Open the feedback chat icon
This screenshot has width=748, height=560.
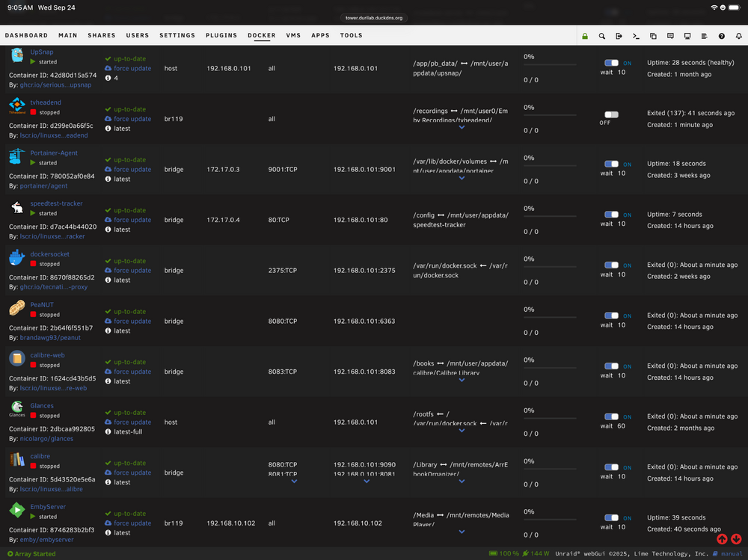(x=670, y=36)
